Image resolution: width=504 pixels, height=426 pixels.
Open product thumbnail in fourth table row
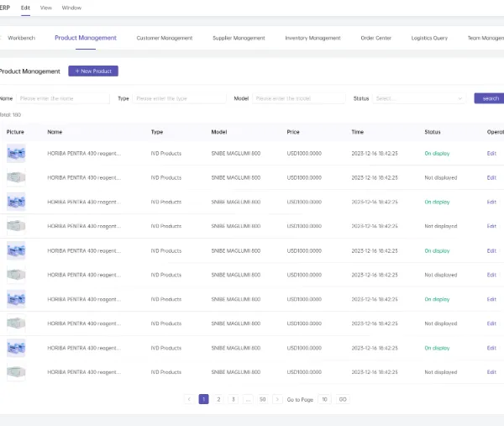16,226
